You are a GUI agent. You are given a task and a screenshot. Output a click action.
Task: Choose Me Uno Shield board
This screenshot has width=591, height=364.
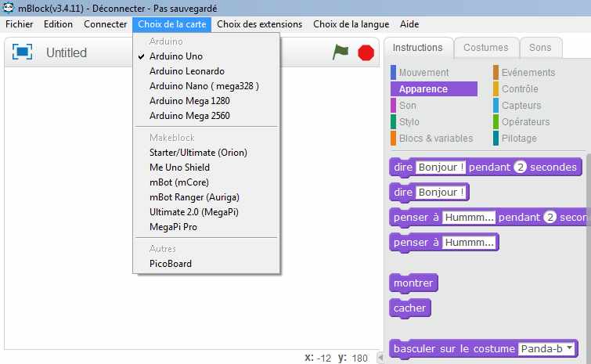pyautogui.click(x=206, y=168)
